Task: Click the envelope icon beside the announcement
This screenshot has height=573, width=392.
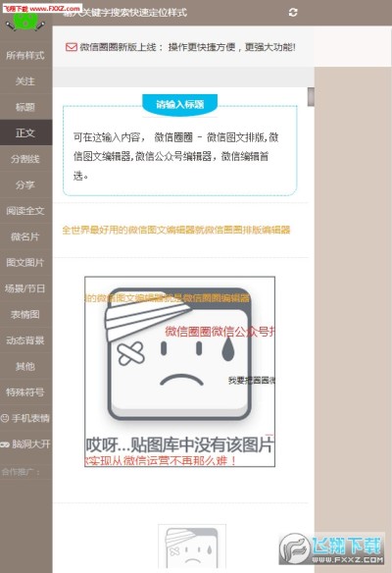Action: (72, 47)
